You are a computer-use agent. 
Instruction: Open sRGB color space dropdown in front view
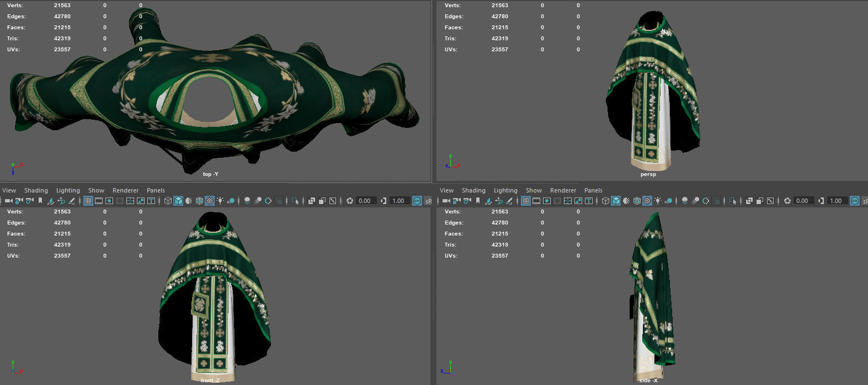click(x=428, y=201)
